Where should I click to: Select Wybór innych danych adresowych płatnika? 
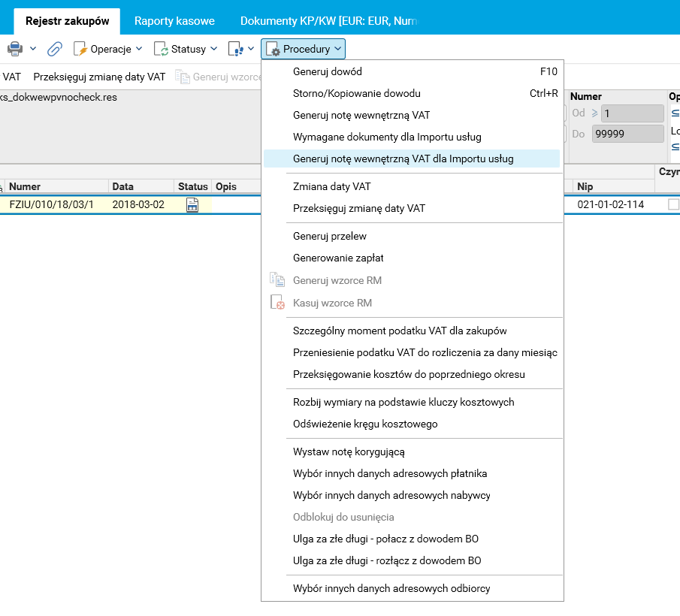(412, 473)
